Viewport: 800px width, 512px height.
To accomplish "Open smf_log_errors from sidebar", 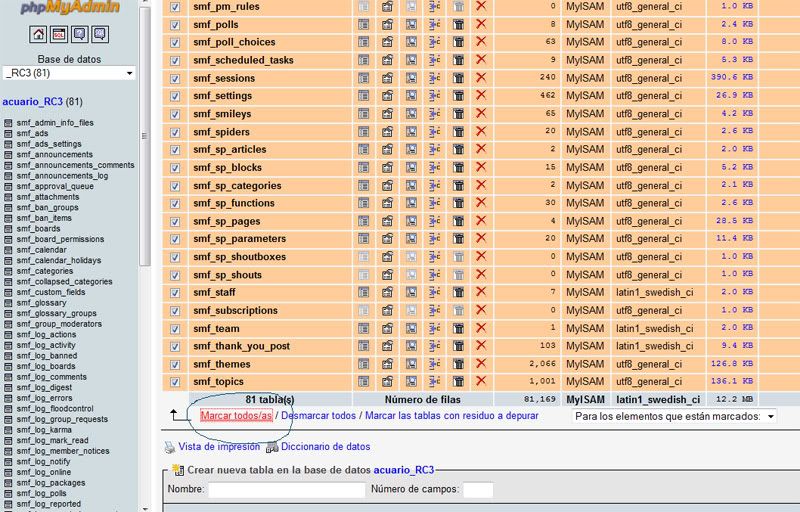I will click(x=44, y=398).
